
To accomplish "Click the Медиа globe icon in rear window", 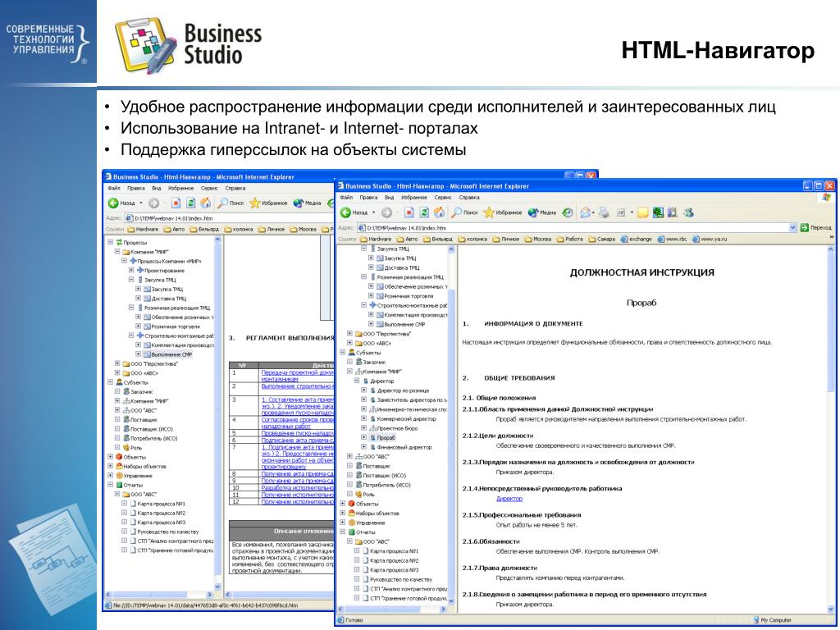I will [x=299, y=203].
